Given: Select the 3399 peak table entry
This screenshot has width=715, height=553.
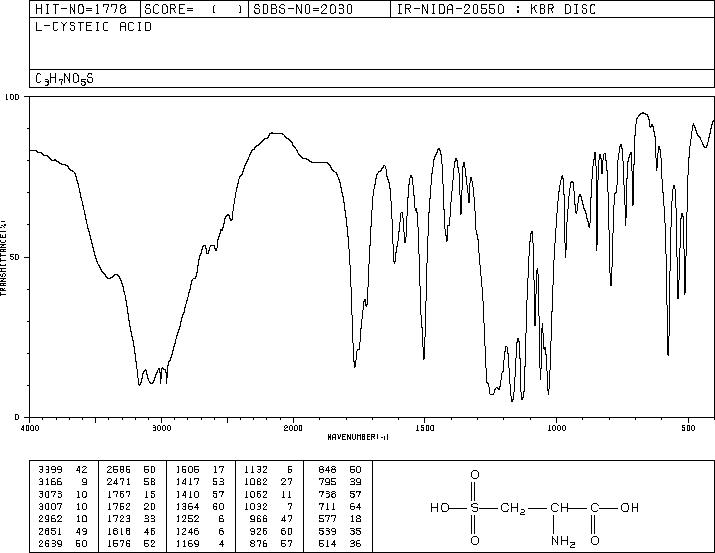Looking at the screenshot, I should 62,469.
